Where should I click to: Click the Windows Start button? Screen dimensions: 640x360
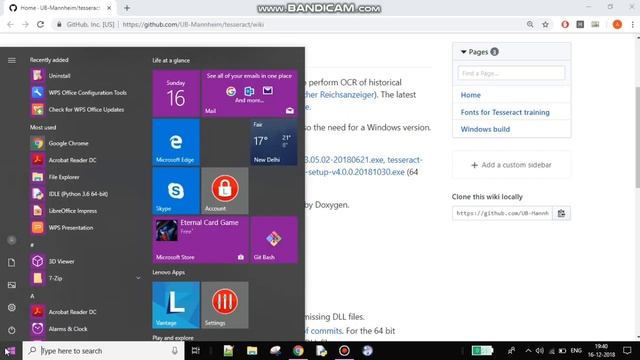tap(10, 351)
